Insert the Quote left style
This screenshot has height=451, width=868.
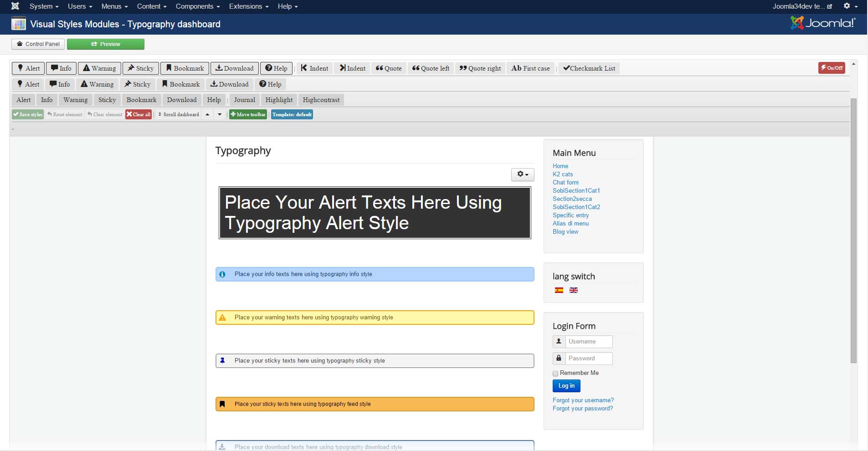click(431, 68)
